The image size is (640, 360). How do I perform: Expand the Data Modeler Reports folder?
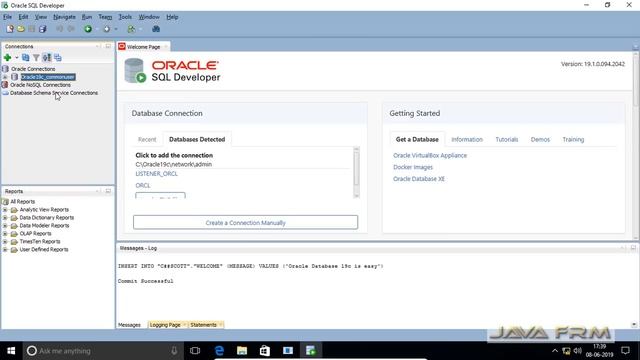(x=5, y=226)
